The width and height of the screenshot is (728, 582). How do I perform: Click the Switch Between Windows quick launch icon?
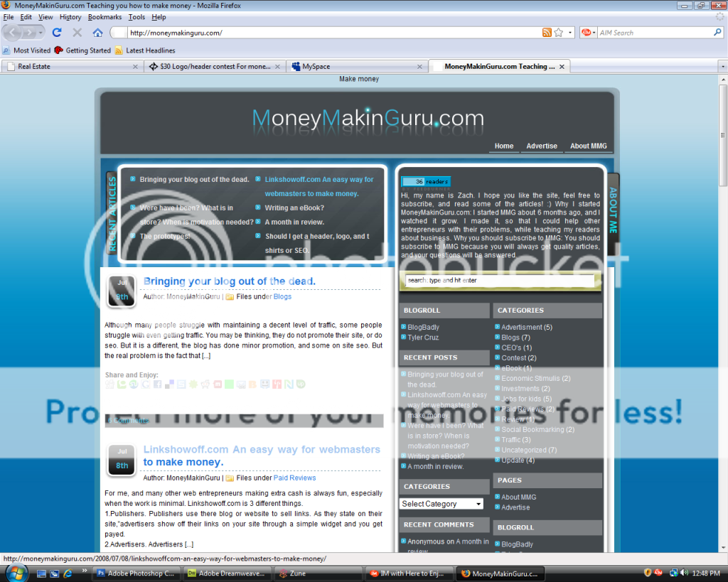(54, 573)
